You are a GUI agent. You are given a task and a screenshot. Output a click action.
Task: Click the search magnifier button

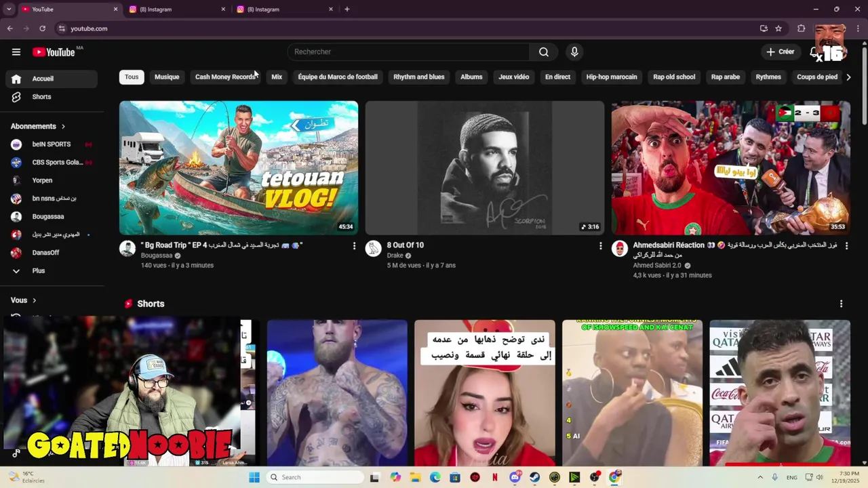coord(543,52)
